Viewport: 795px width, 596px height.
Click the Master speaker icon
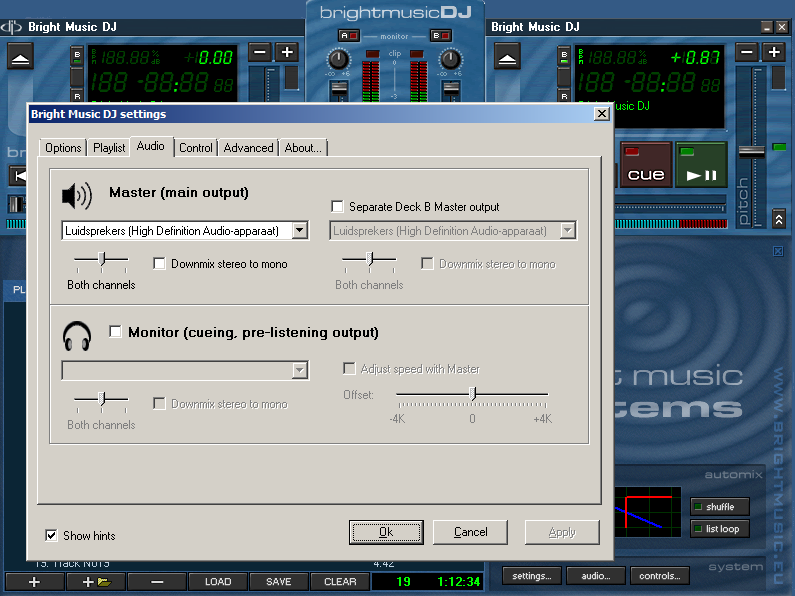pos(77,196)
